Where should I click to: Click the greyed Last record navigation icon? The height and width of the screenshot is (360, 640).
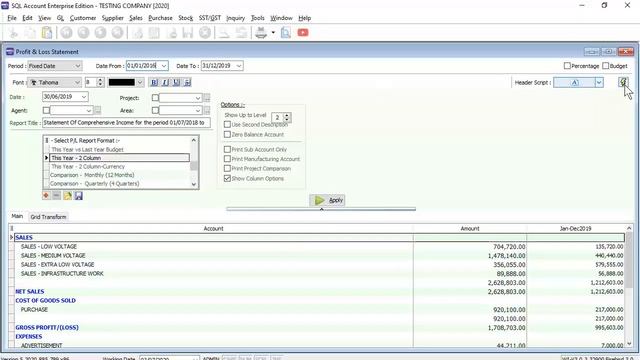[118, 33]
